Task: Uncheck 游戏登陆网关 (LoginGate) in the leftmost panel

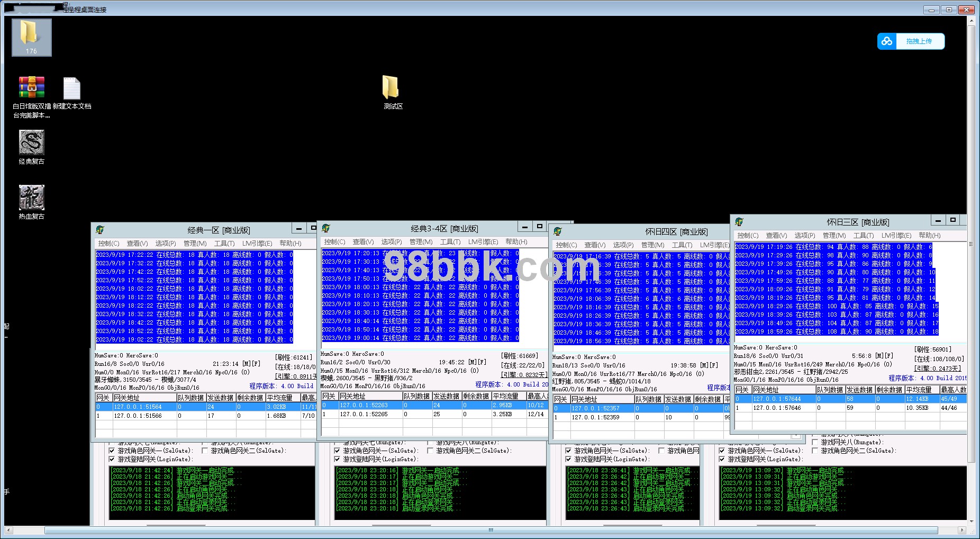Action: (112, 460)
